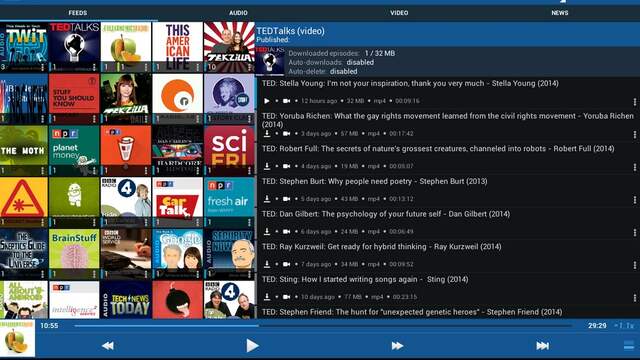Open the TWiT podcast feed
This screenshot has height=360, width=640.
click(24, 47)
